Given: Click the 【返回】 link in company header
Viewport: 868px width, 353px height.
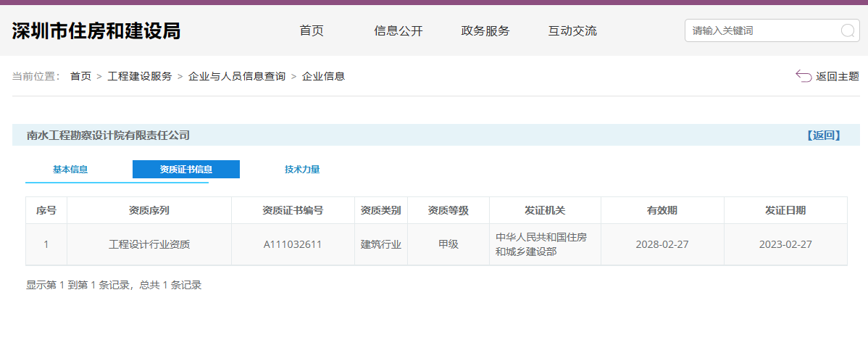Looking at the screenshot, I should pos(823,136).
